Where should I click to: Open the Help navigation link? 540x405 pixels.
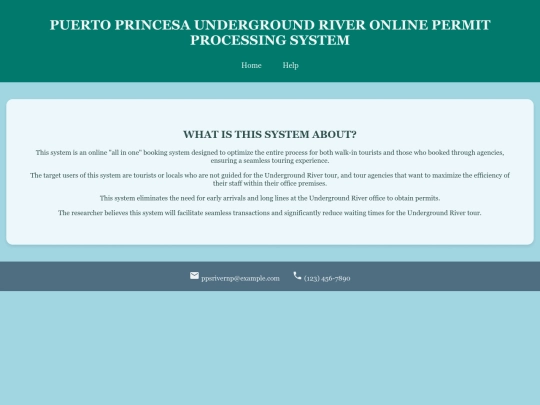290,65
